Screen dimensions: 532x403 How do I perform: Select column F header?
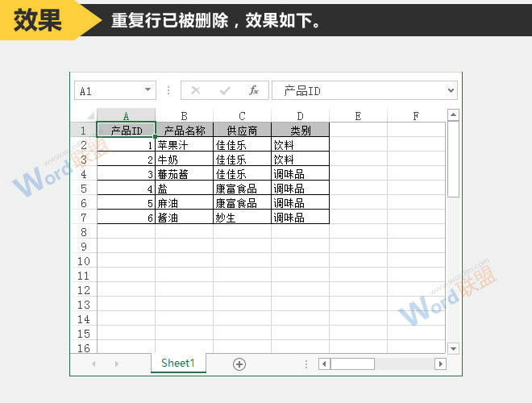click(416, 116)
